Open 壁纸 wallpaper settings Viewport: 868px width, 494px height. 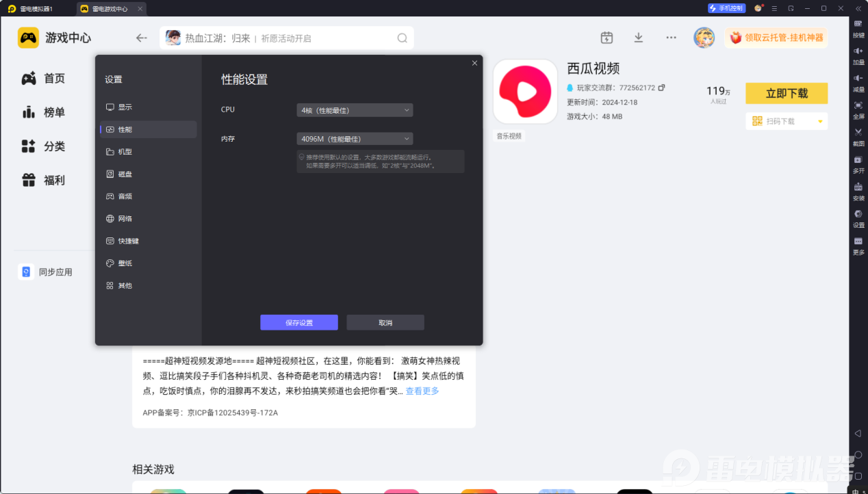(x=149, y=263)
